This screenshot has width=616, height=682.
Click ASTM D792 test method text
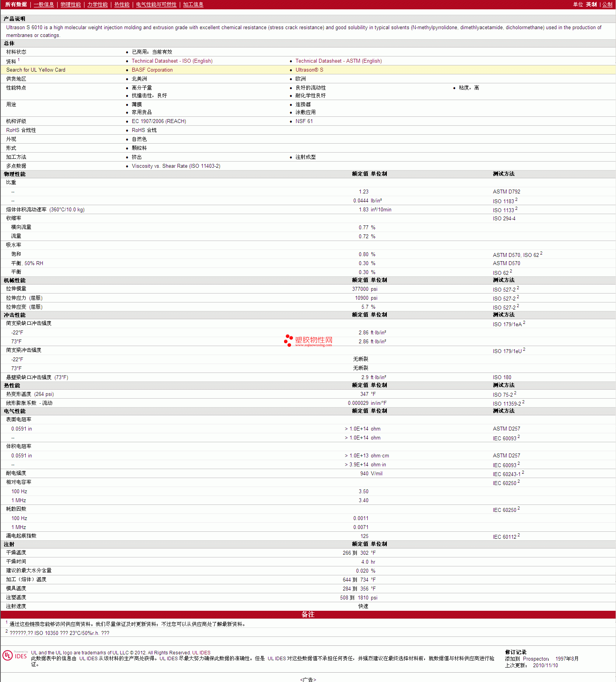pos(506,192)
